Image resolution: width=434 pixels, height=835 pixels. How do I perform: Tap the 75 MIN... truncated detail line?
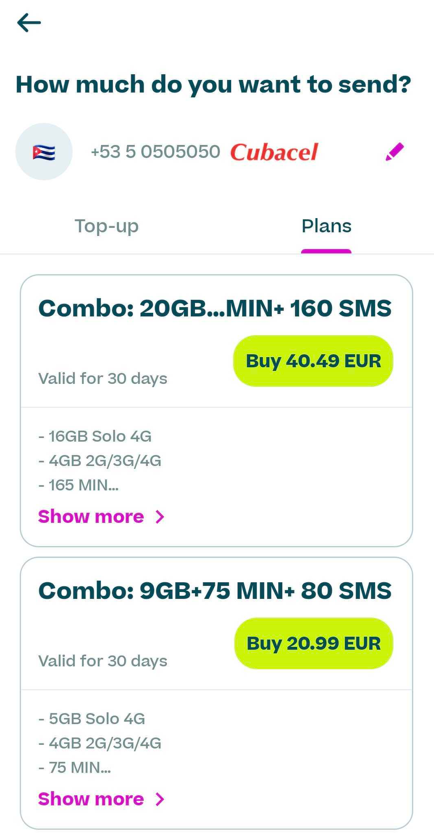click(x=75, y=768)
